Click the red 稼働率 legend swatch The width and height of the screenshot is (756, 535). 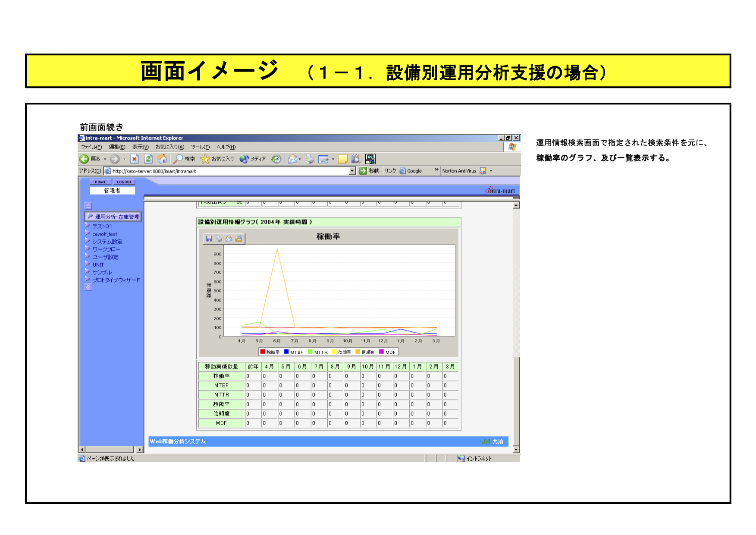pos(263,352)
